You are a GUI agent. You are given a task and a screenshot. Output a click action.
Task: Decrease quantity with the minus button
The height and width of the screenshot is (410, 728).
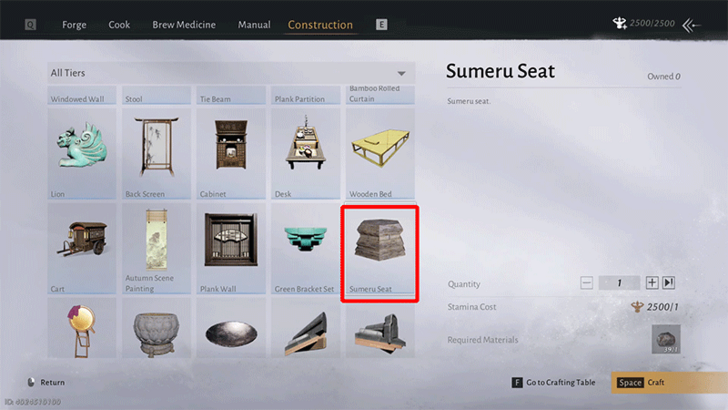[x=586, y=282]
